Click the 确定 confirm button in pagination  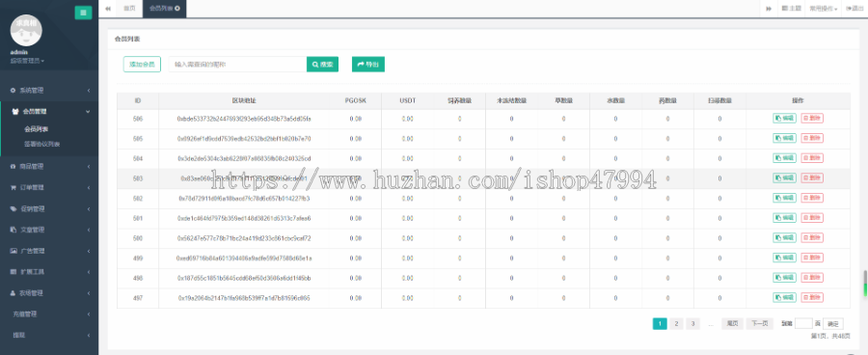click(x=833, y=324)
